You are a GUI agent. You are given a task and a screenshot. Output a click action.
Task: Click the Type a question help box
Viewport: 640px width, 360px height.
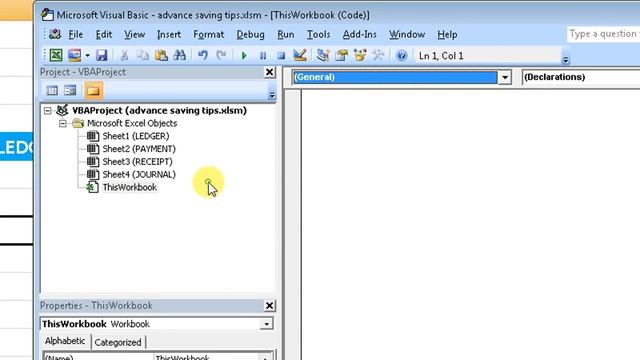pos(603,34)
